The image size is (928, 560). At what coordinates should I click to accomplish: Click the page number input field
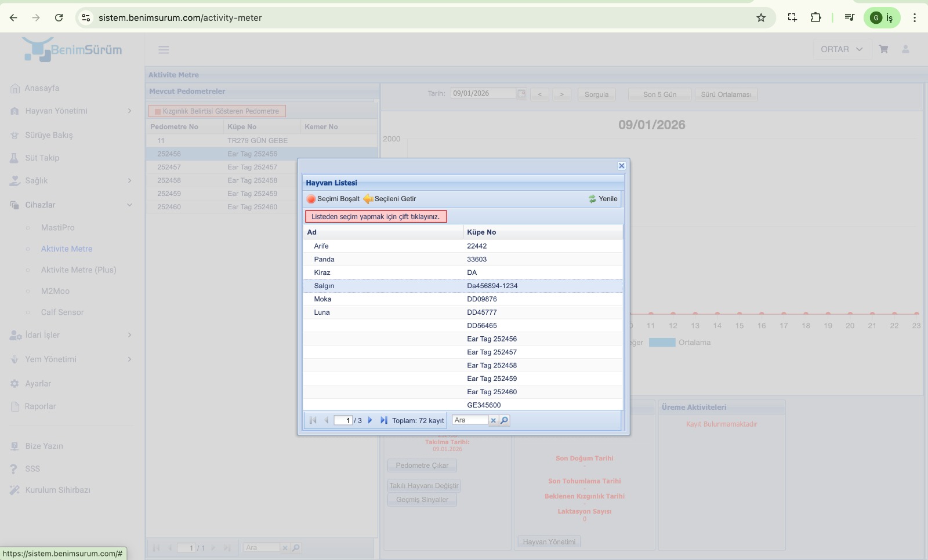343,420
